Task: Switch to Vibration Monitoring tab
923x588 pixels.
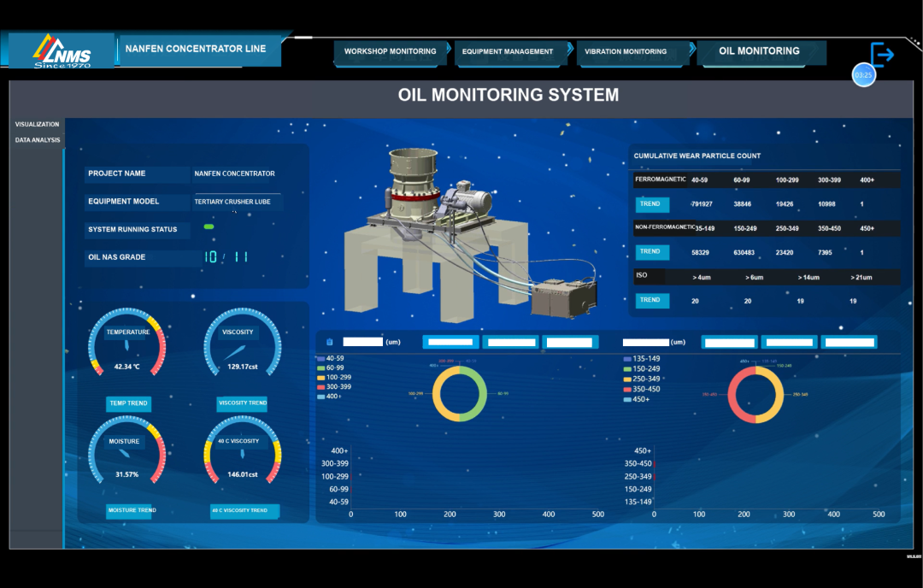Action: click(x=626, y=52)
